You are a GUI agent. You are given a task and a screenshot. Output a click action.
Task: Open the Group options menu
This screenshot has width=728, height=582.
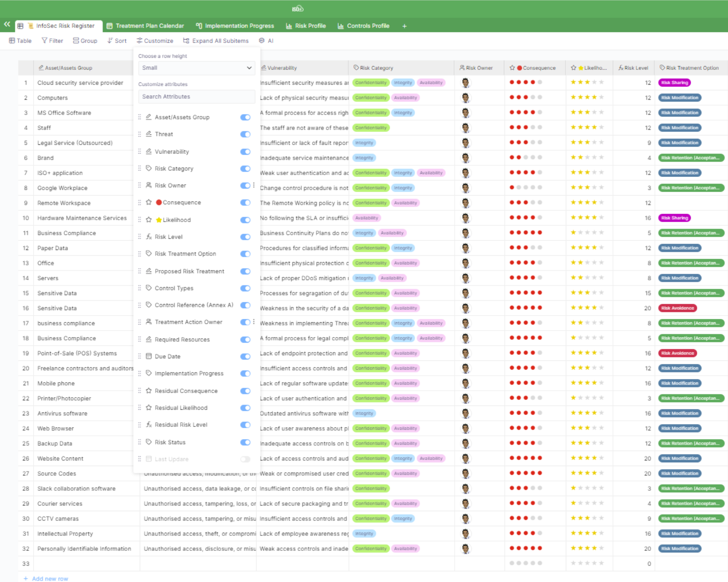85,41
